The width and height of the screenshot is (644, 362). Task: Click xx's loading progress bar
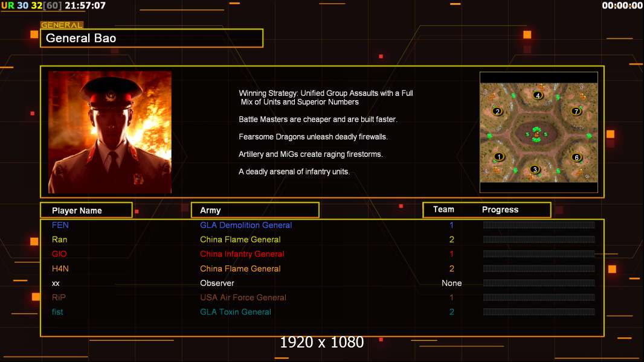[x=539, y=282]
